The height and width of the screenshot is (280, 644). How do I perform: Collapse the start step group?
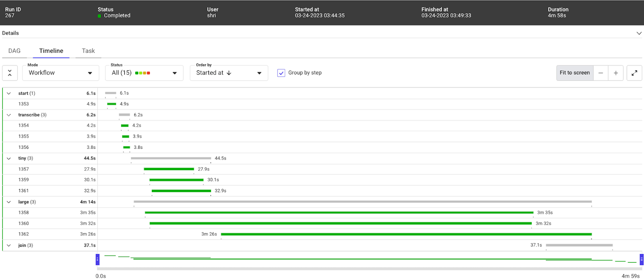tap(9, 93)
